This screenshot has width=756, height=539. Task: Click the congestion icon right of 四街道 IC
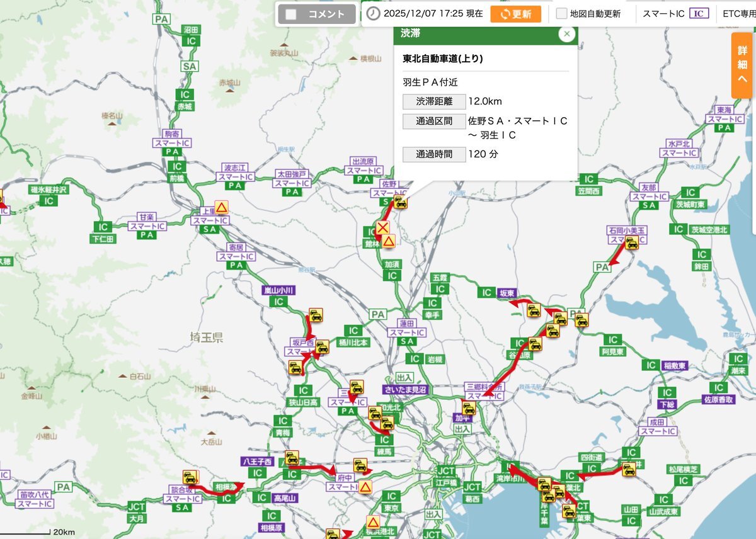pyautogui.click(x=628, y=468)
